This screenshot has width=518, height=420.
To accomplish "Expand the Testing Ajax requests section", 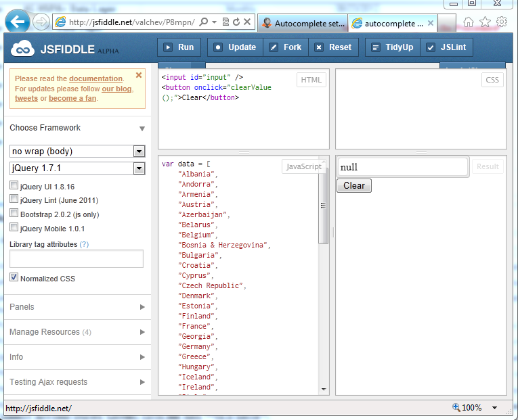I will pyautogui.click(x=78, y=382).
